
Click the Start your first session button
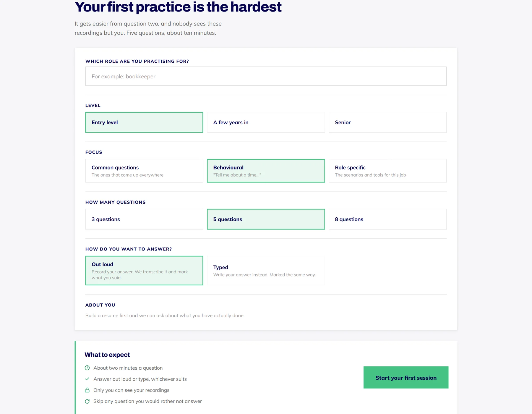tap(406, 378)
